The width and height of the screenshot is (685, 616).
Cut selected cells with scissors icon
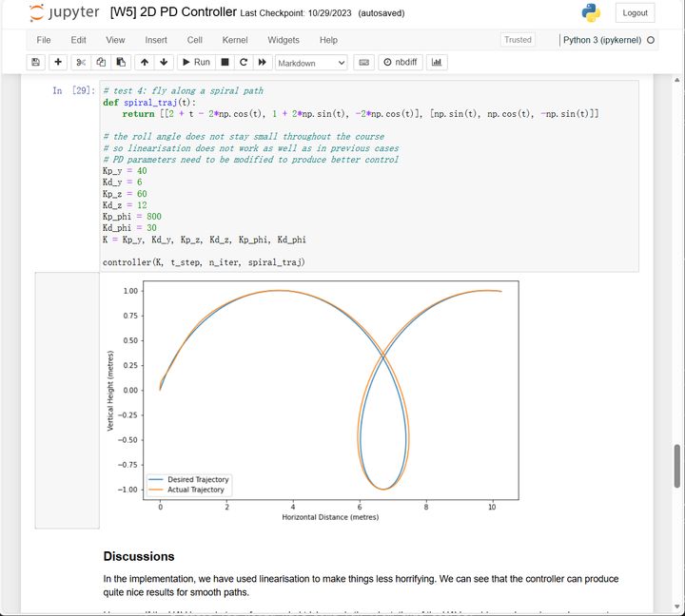81,62
